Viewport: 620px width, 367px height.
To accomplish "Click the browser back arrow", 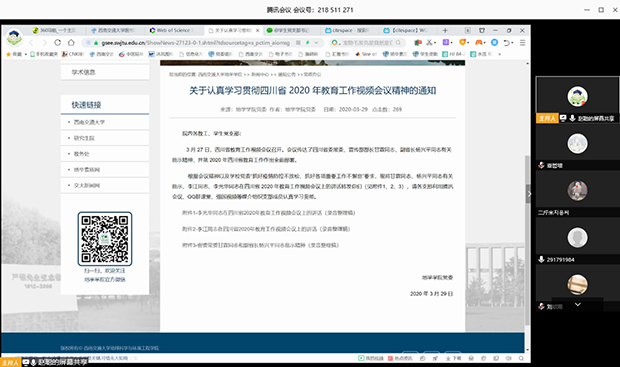I will [x=31, y=42].
